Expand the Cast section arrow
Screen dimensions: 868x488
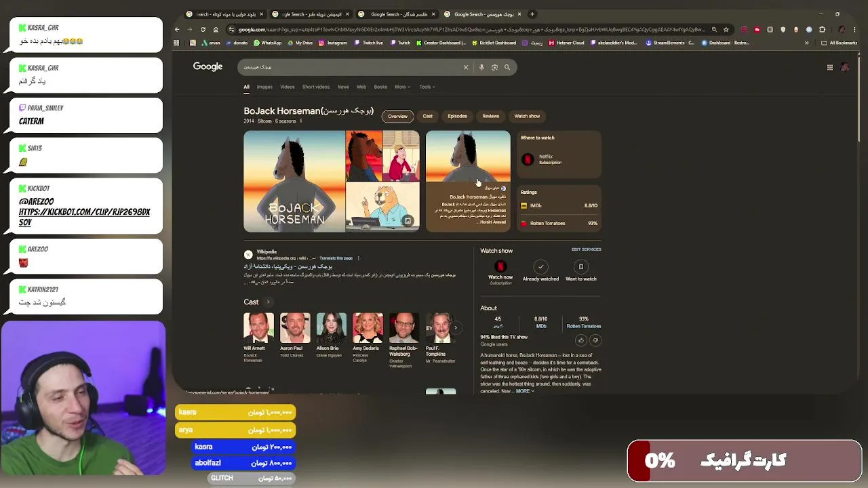click(268, 302)
